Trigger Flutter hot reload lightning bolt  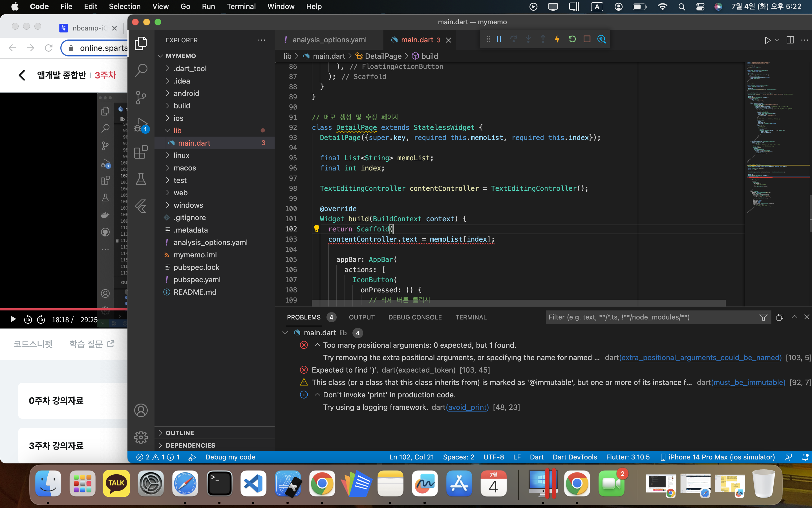557,39
